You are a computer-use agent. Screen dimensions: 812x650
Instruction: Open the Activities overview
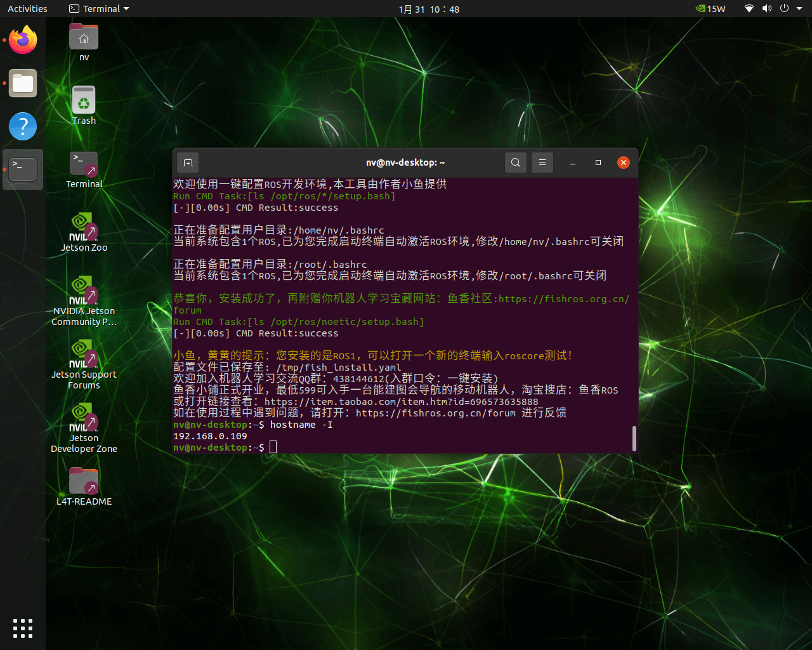[x=27, y=9]
